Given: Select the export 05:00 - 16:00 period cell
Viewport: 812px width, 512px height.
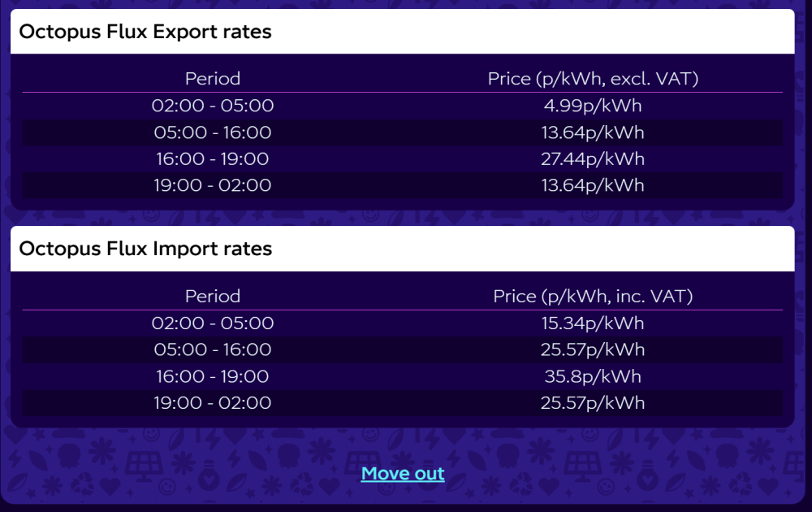Looking at the screenshot, I should pyautogui.click(x=213, y=132).
